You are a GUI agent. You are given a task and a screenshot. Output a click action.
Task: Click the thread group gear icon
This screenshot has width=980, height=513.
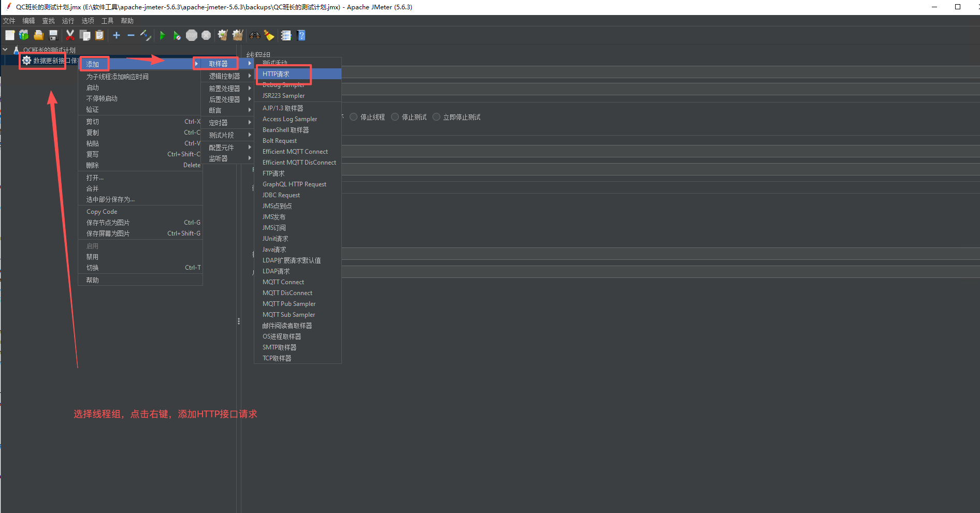26,61
